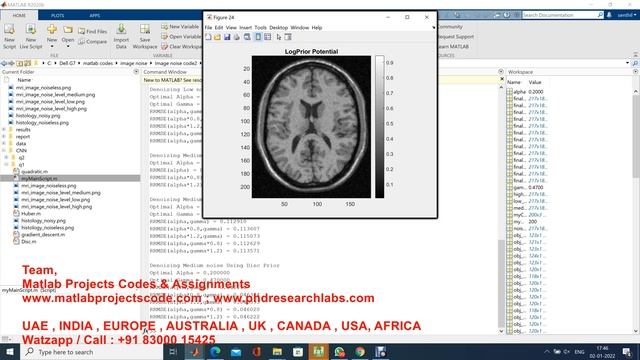
Task: Open the Open file dropdown button
Action: click(68, 36)
